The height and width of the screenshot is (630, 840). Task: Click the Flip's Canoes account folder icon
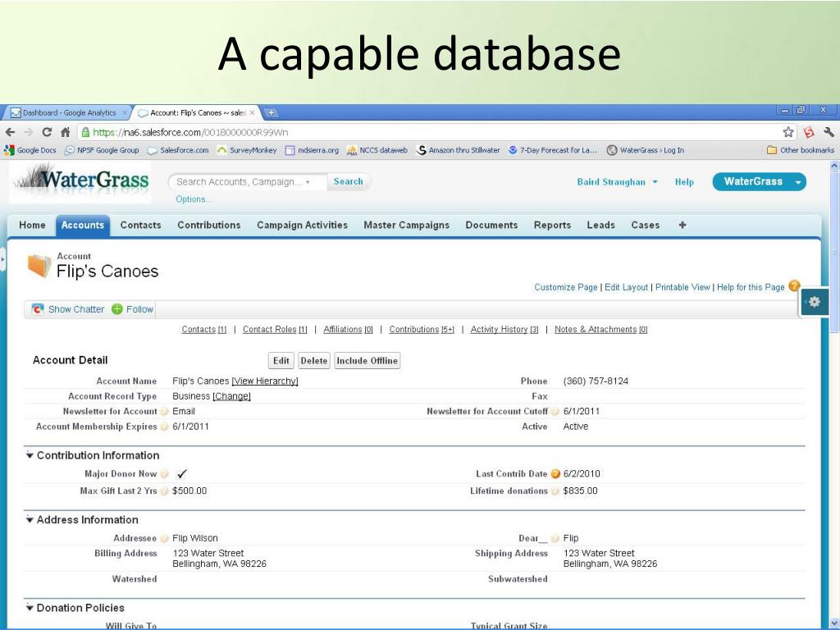(x=39, y=266)
